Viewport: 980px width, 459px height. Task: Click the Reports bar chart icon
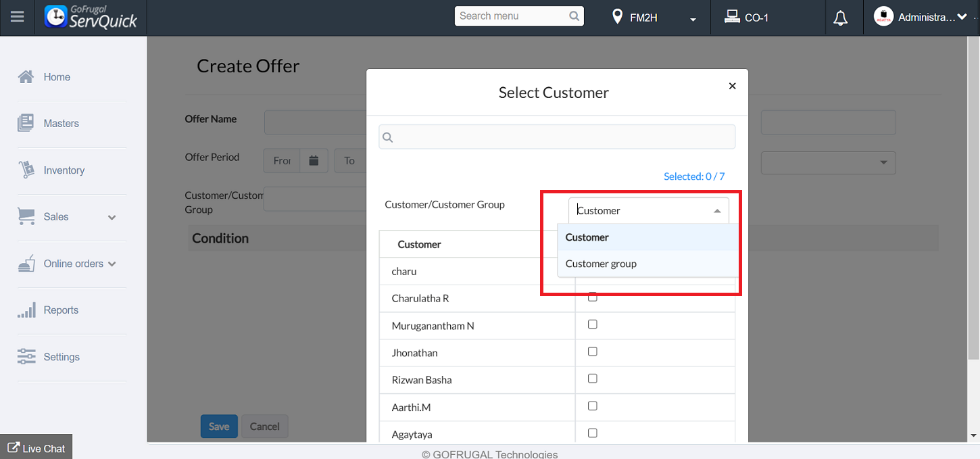(26, 310)
